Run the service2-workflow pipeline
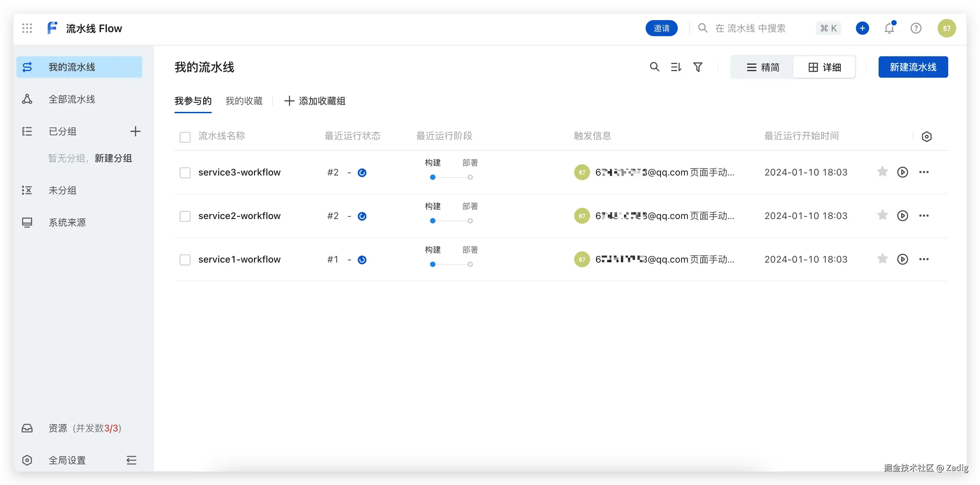This screenshot has width=980, height=485. 902,215
